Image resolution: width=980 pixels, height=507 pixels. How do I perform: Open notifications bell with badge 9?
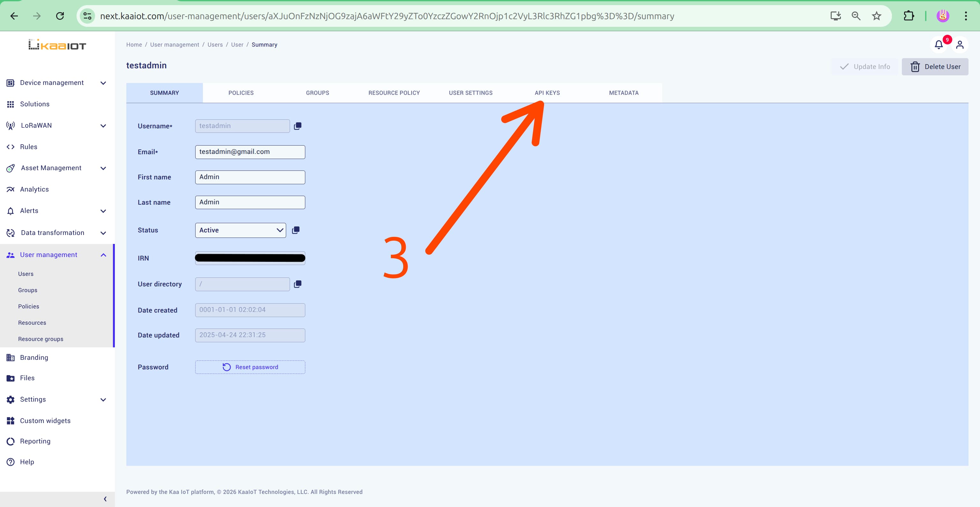point(939,44)
